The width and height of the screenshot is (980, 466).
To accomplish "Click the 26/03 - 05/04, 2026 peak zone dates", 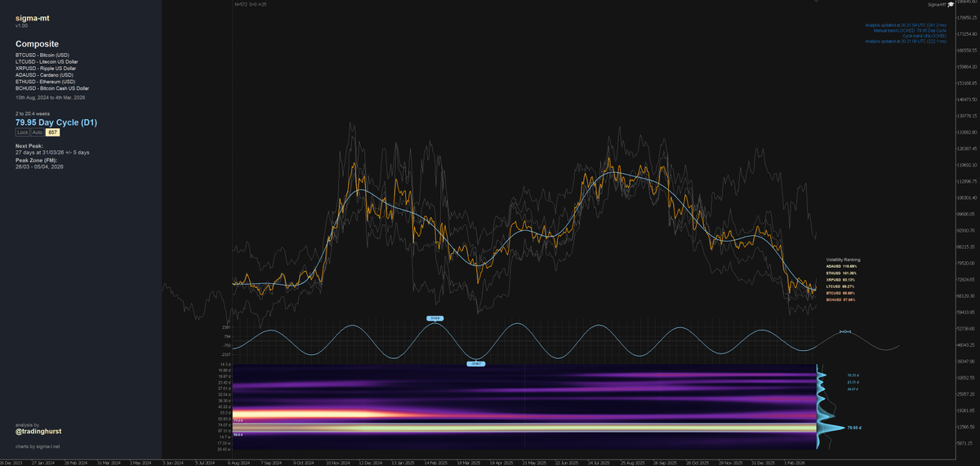I will 39,166.
